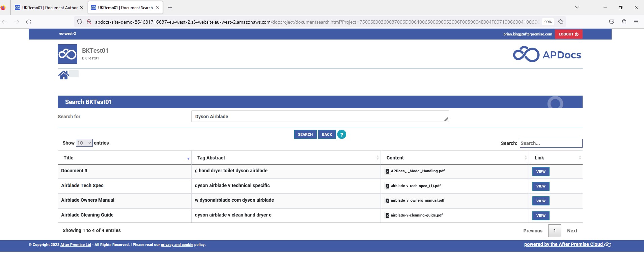Open airblade_v_owners_manual.pdf file link
Screen dimensions: 644x253
tap(418, 200)
